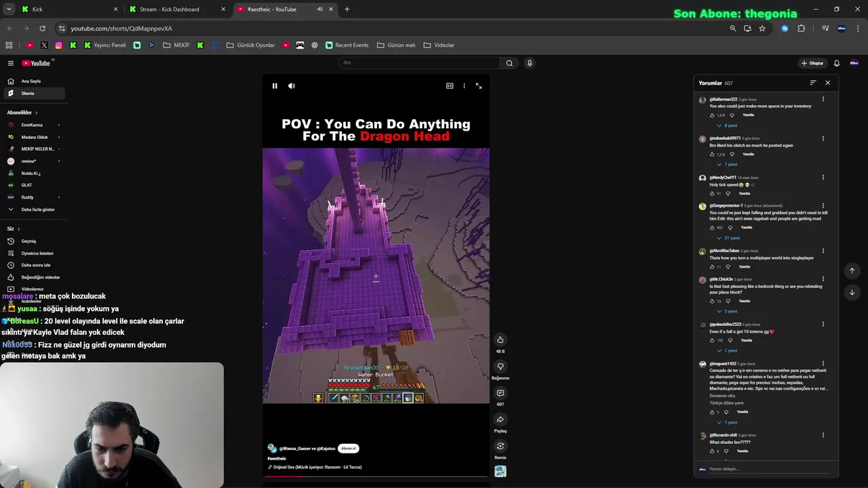Image resolution: width=868 pixels, height=488 pixels.
Task: Enter fullscreen on the Short player
Action: (479, 86)
